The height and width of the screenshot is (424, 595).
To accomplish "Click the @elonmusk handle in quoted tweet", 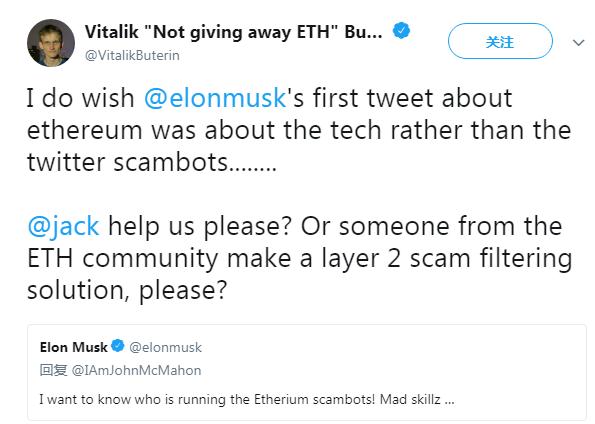I will (x=165, y=347).
